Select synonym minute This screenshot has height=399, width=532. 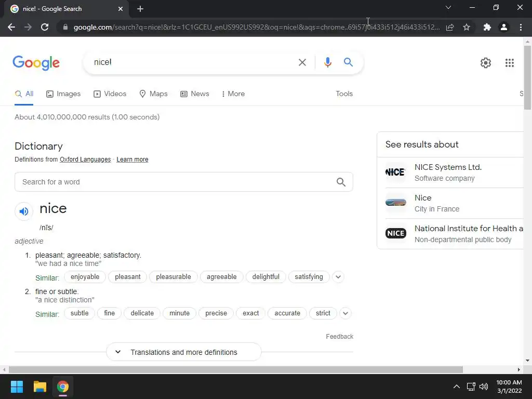click(x=179, y=313)
